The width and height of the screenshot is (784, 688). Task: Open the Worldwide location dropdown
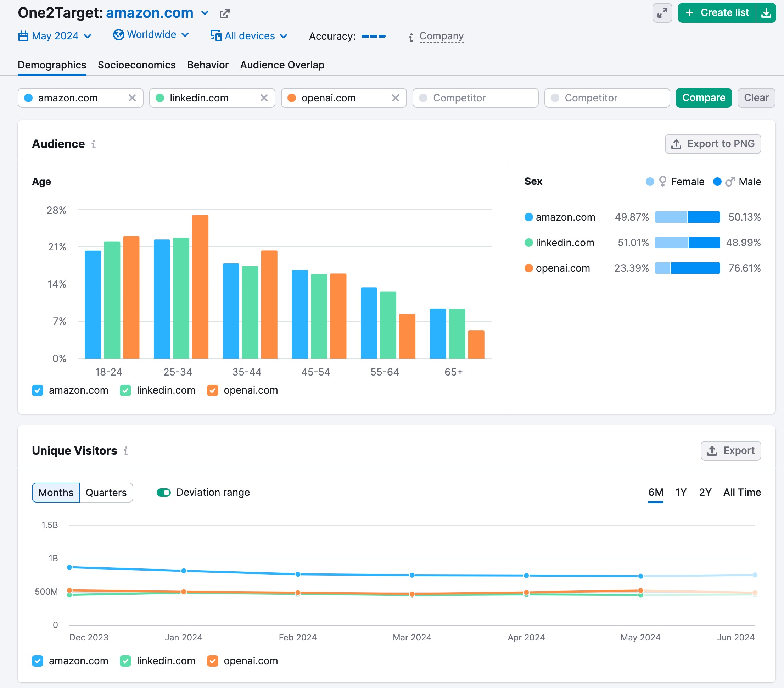tap(151, 35)
